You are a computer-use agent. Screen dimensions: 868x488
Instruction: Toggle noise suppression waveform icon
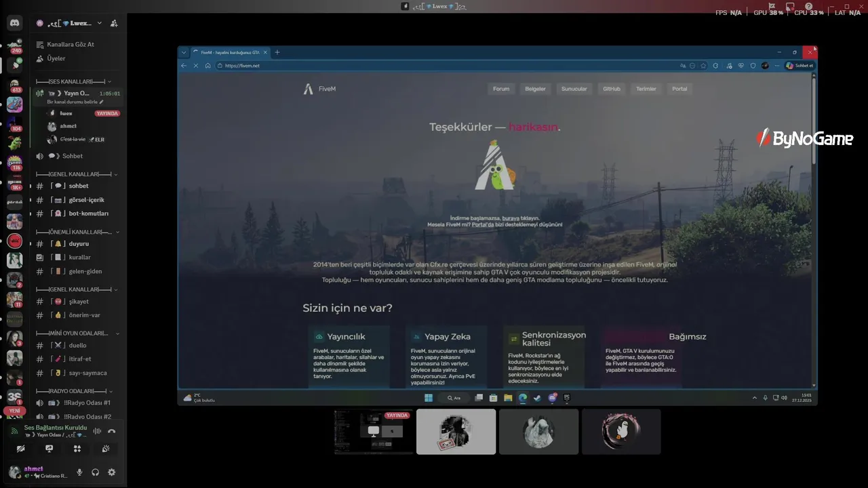click(98, 431)
